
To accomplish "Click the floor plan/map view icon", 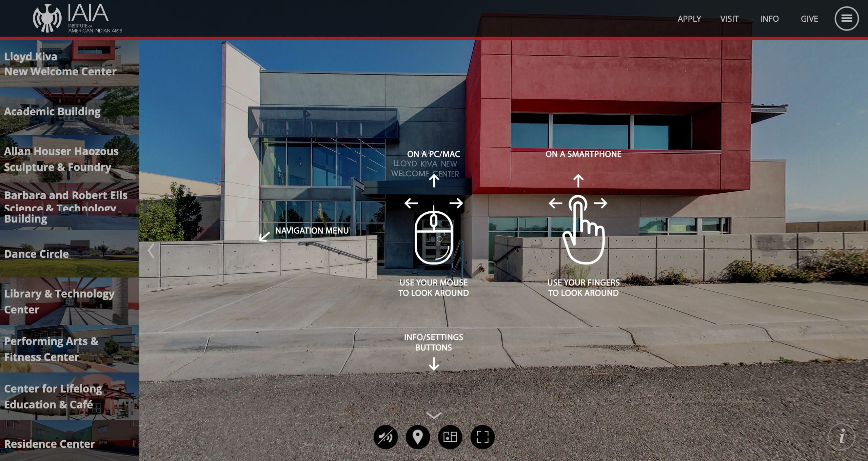I will pyautogui.click(x=450, y=437).
